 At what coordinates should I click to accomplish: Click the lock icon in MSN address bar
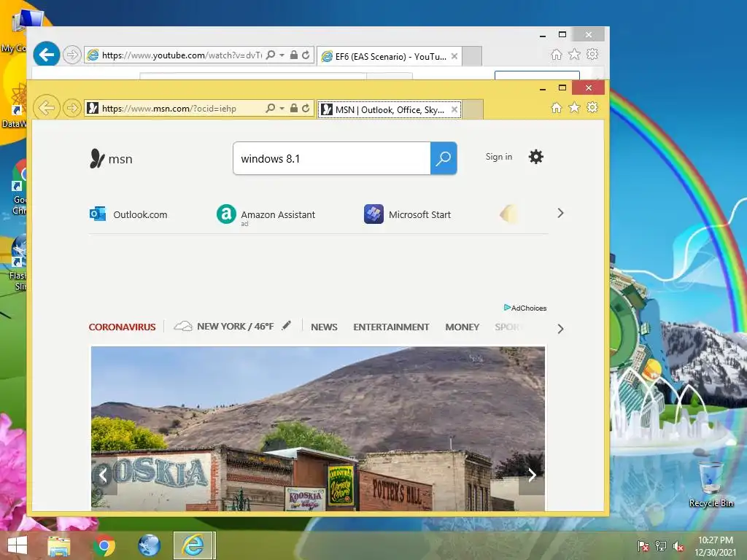[x=294, y=109]
